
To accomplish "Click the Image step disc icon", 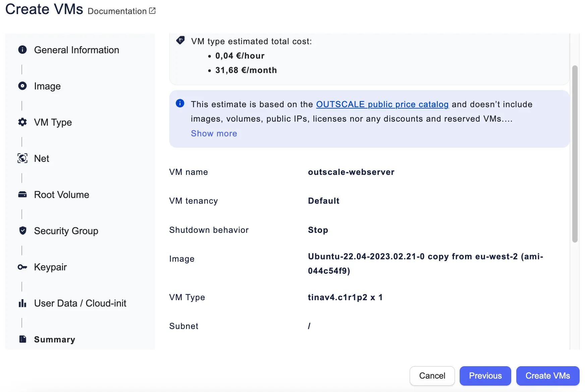I will click(22, 86).
